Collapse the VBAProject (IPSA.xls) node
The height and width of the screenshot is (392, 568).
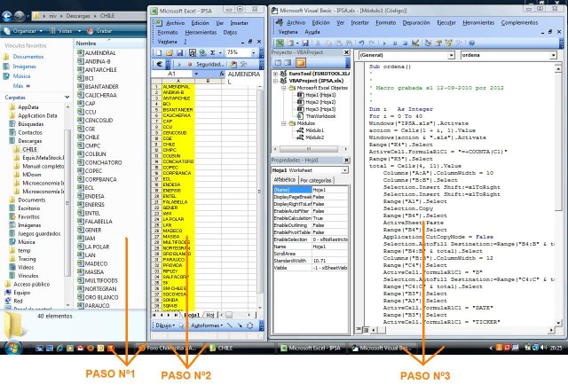tap(275, 81)
